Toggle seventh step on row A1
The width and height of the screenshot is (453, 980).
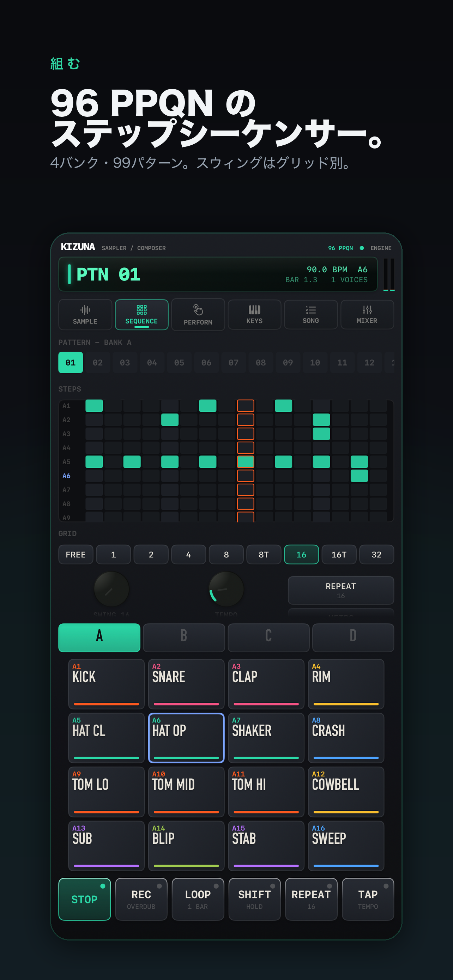pyautogui.click(x=208, y=406)
